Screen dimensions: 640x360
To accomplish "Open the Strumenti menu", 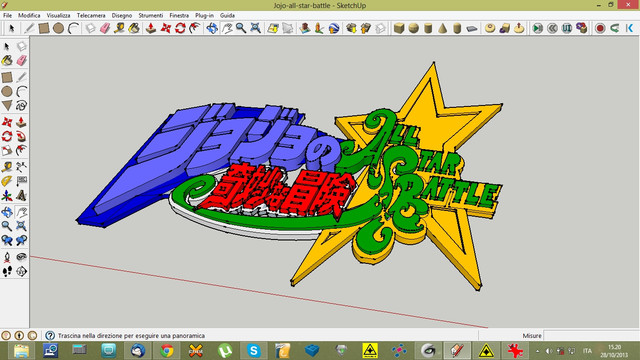I will tap(150, 16).
